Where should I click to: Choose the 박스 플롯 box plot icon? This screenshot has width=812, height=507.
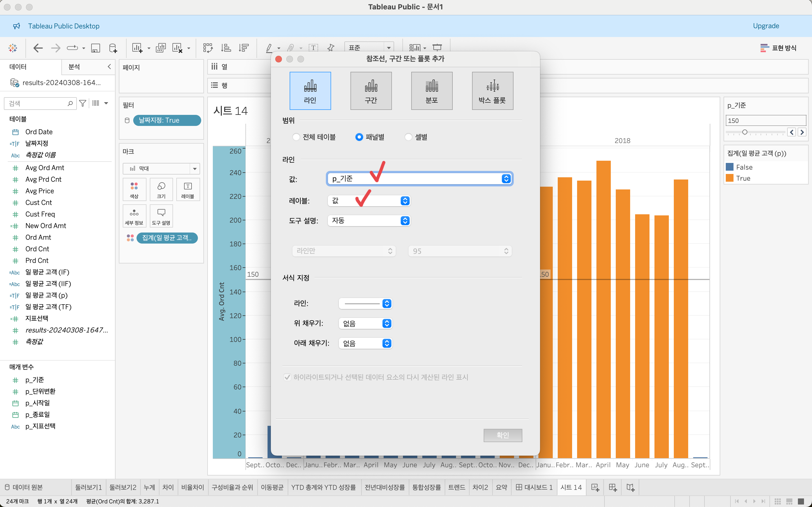point(492,91)
